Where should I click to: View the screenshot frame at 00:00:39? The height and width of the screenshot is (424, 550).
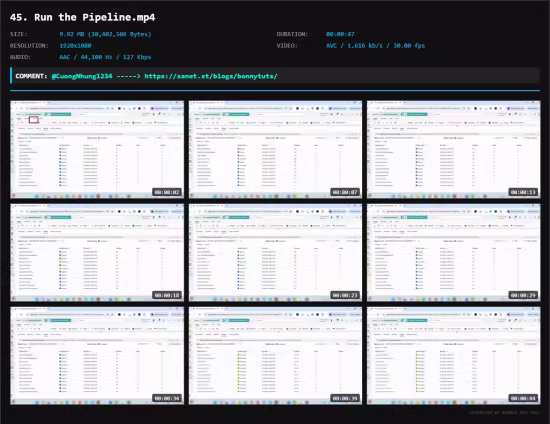coord(275,356)
